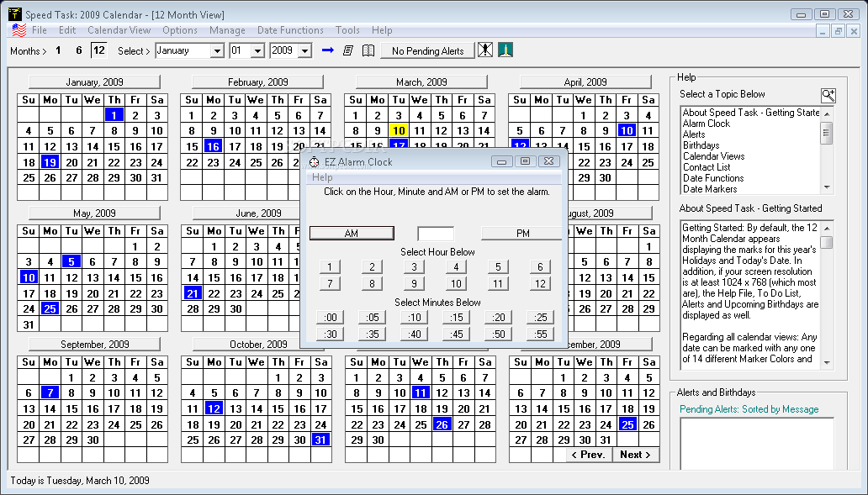Click the help search magnifier icon

[828, 95]
